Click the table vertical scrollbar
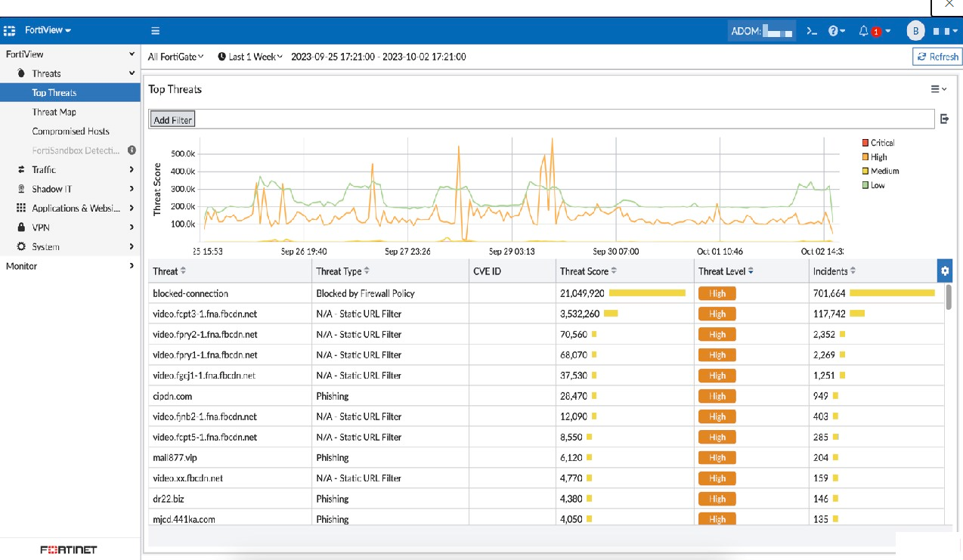Viewport: 963px width, 560px height. pos(949,297)
